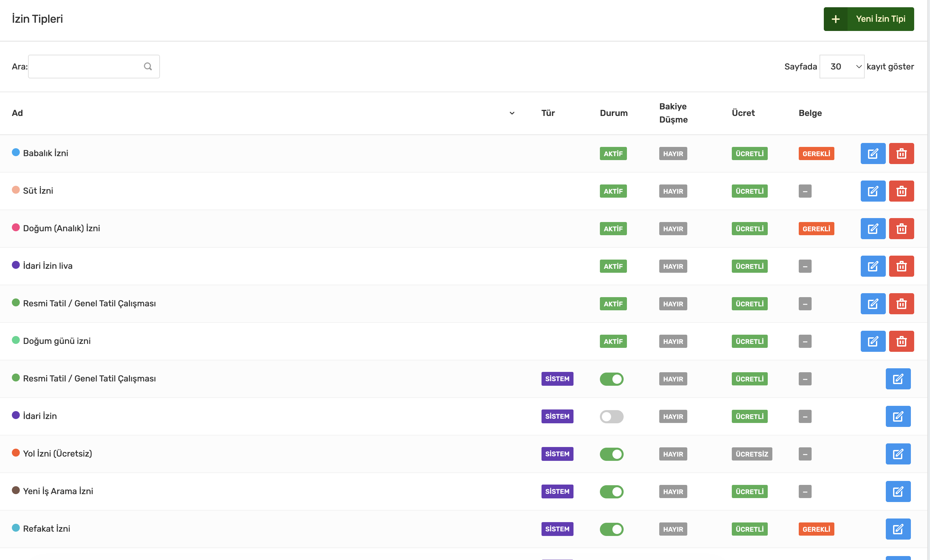Delete Doğum günü izni entry
Image resolution: width=930 pixels, height=560 pixels.
tap(901, 341)
